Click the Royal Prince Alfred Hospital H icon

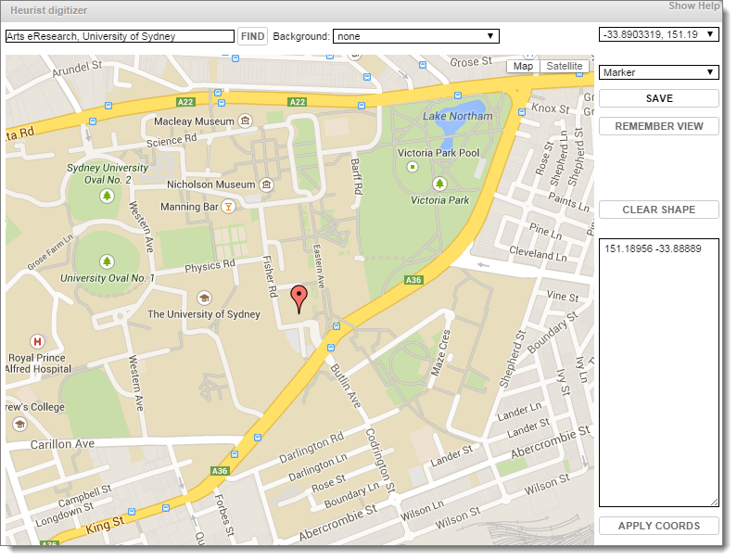(37, 341)
